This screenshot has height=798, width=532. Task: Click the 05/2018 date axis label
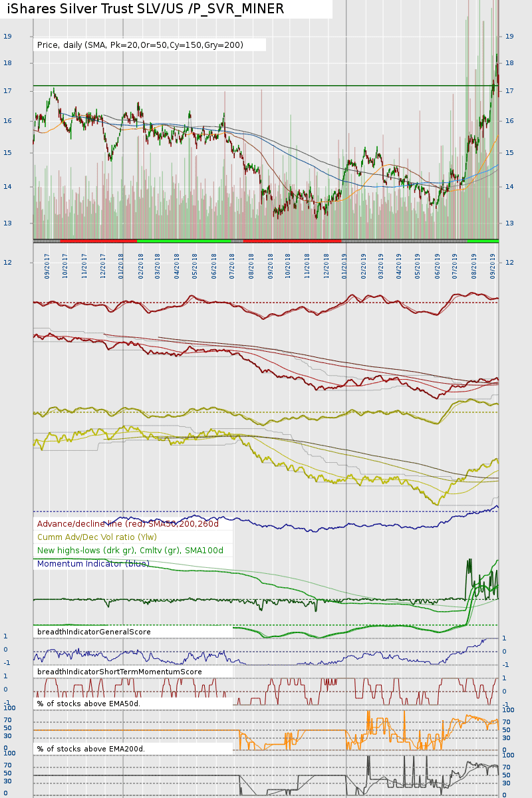pos(196,265)
